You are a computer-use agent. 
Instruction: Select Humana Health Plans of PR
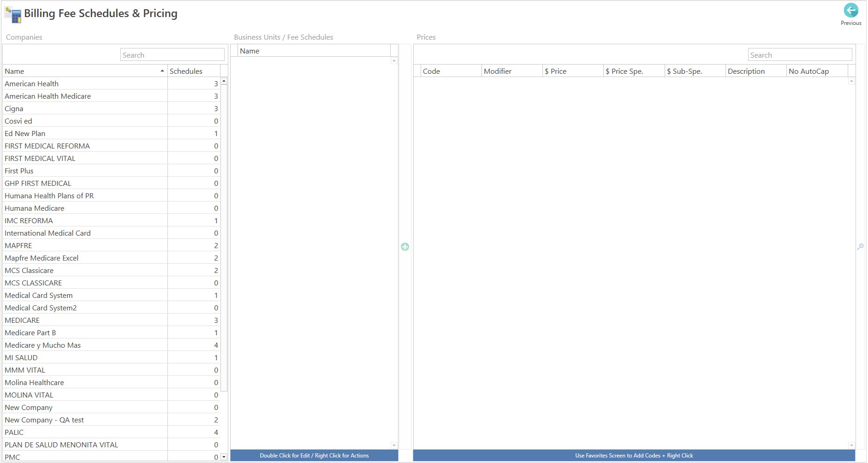point(112,196)
